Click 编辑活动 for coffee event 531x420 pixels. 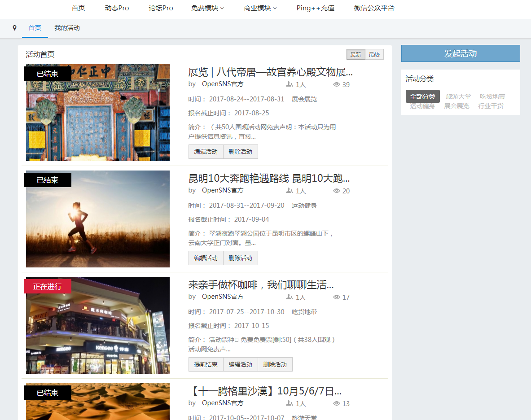click(x=241, y=364)
